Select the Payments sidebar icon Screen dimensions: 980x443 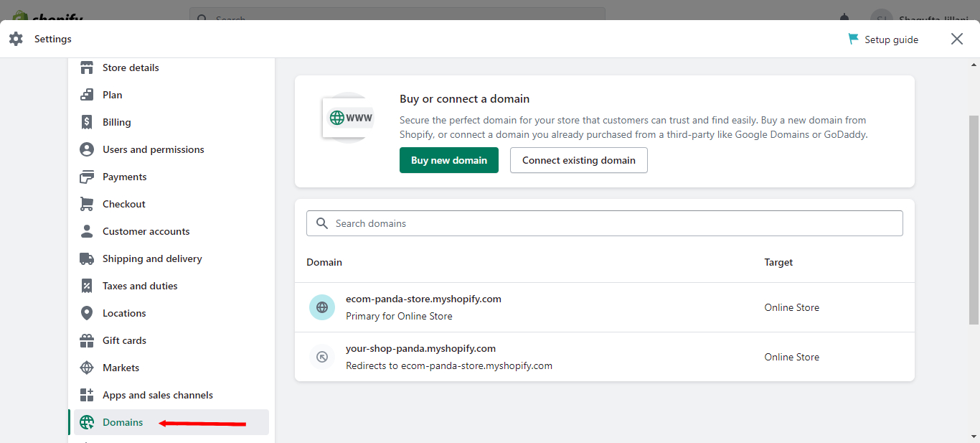coord(86,176)
